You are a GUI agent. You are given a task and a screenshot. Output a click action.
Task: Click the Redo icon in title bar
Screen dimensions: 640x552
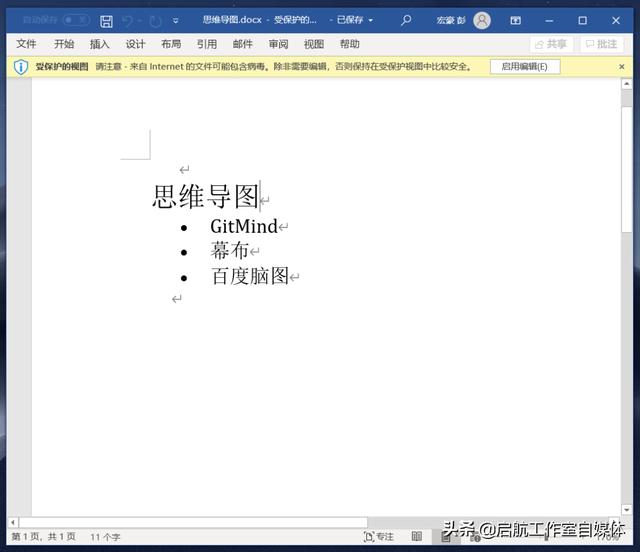tap(155, 21)
